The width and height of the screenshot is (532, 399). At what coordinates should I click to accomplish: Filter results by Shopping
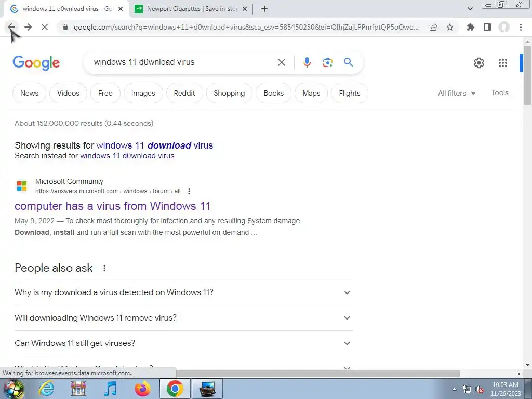[229, 93]
